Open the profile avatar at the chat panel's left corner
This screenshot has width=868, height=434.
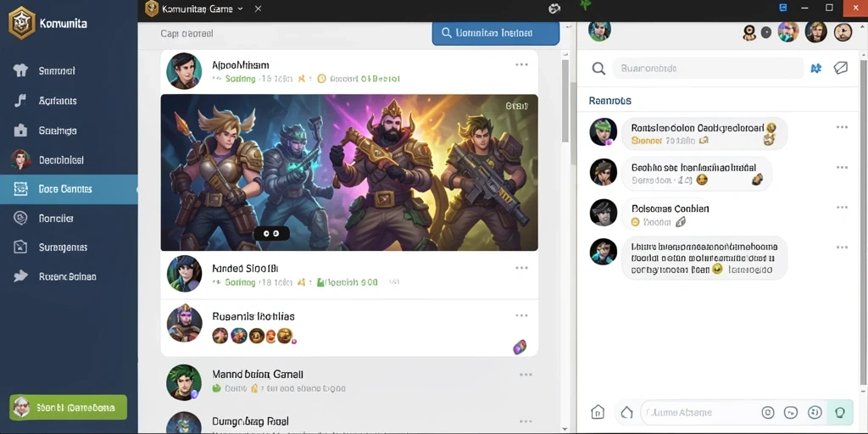599,31
